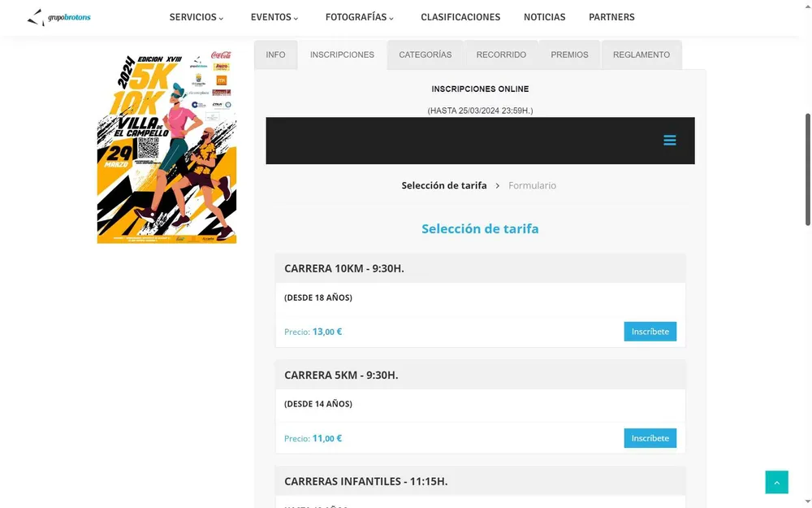Click the grupobrotons logo

click(x=58, y=17)
